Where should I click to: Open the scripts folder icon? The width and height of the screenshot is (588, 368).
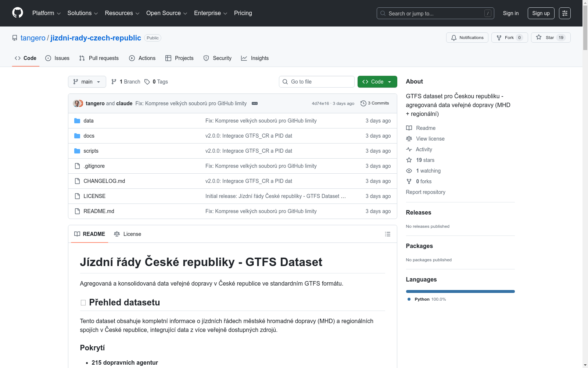click(x=77, y=151)
